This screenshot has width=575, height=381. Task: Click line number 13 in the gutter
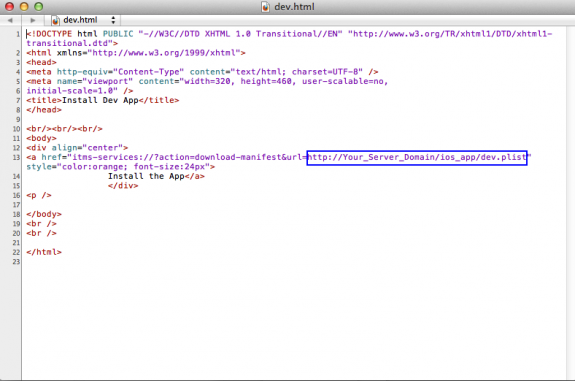16,158
